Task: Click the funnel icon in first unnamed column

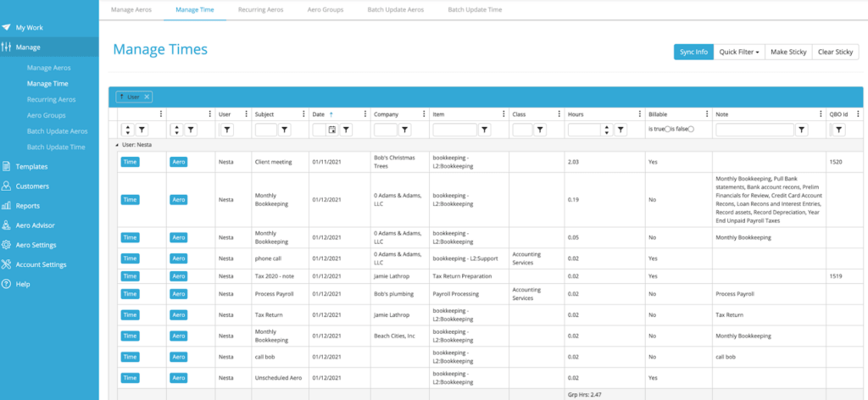Action: [x=142, y=130]
